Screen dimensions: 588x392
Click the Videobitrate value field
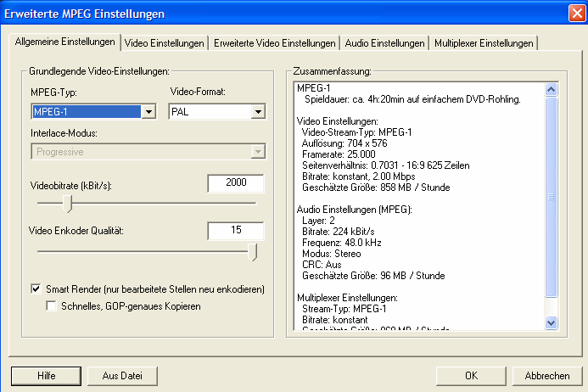(235, 183)
